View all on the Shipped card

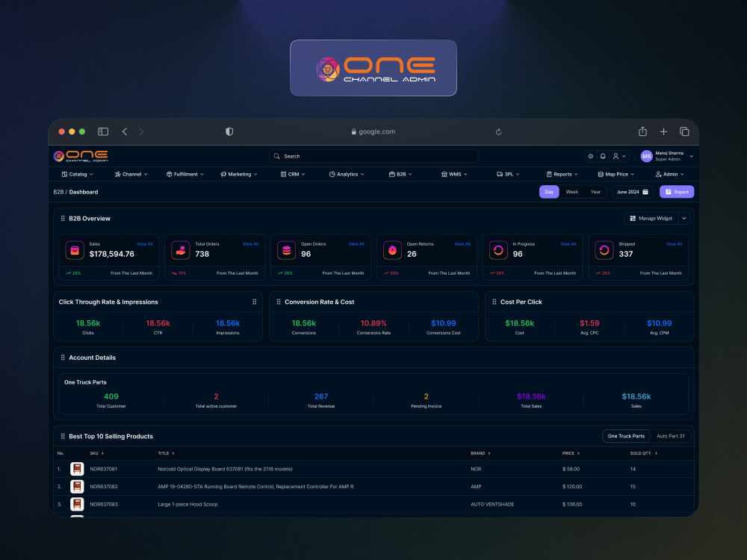(674, 244)
